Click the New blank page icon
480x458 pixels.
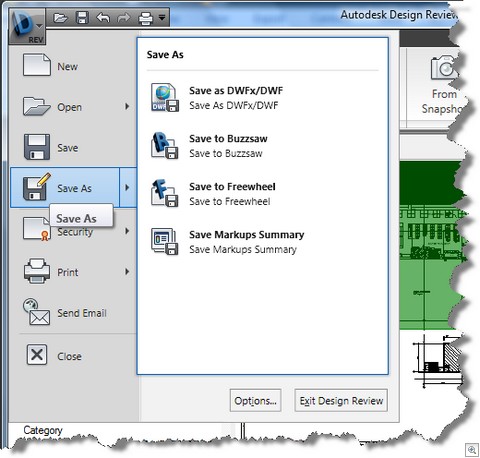click(37, 65)
